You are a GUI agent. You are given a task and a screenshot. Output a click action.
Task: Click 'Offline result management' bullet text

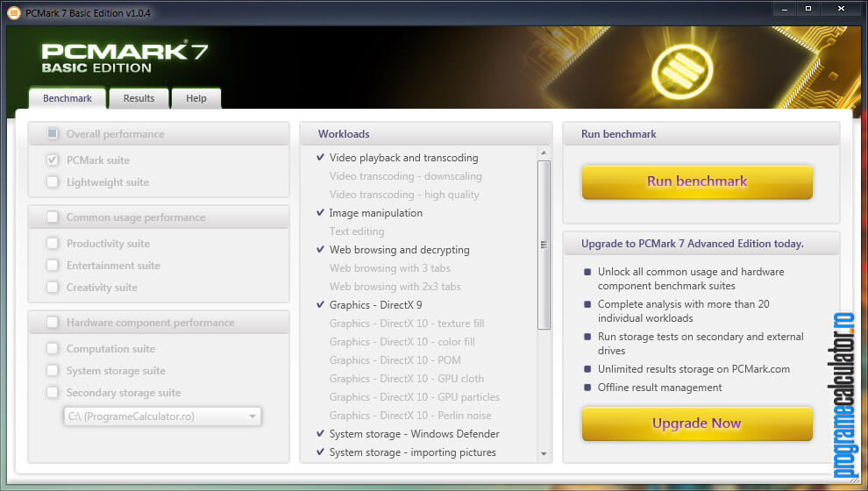tap(659, 388)
